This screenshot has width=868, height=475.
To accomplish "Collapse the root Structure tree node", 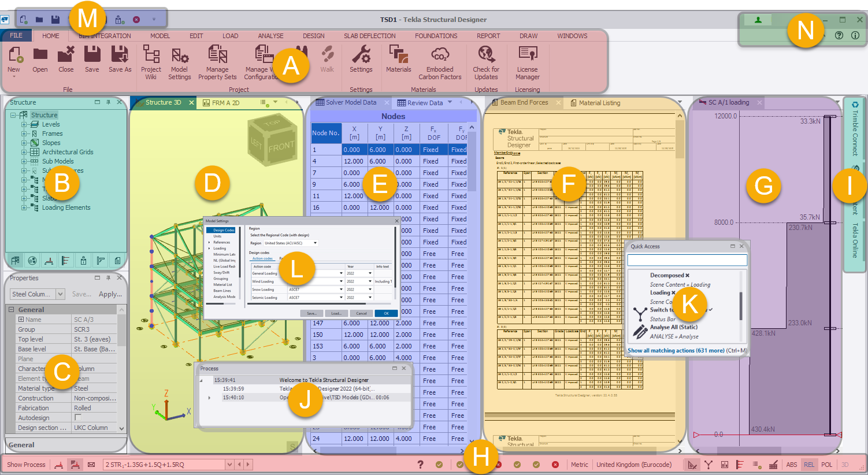I will (13, 115).
